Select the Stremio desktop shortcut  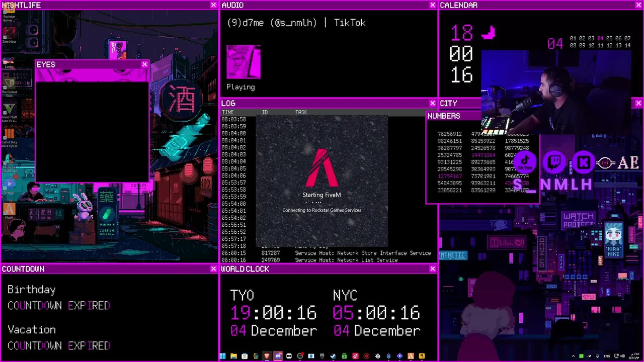coord(9,186)
